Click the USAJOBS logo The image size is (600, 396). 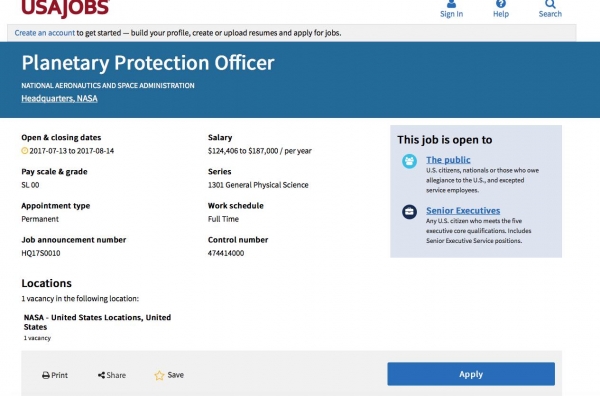point(65,8)
